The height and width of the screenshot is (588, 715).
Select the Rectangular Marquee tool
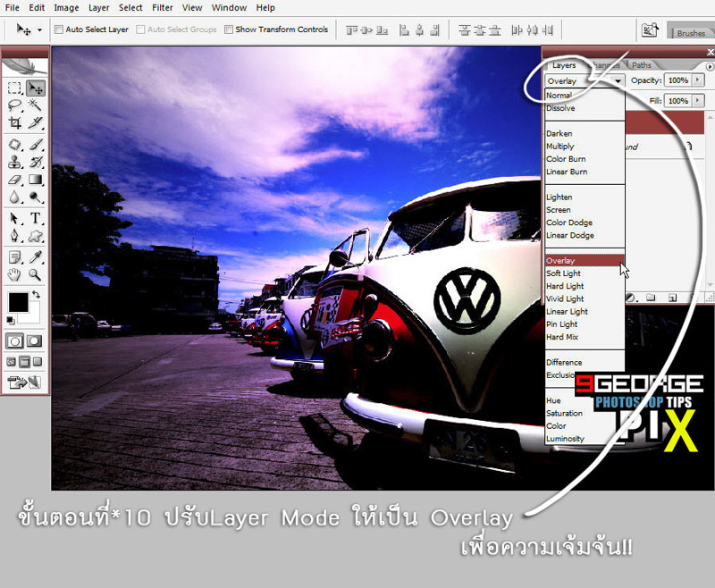pos(14,88)
